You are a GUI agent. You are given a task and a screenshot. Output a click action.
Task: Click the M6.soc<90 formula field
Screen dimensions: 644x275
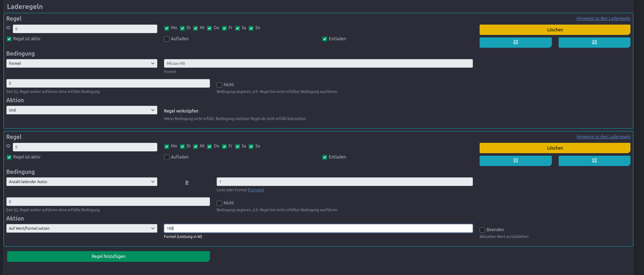coord(318,63)
